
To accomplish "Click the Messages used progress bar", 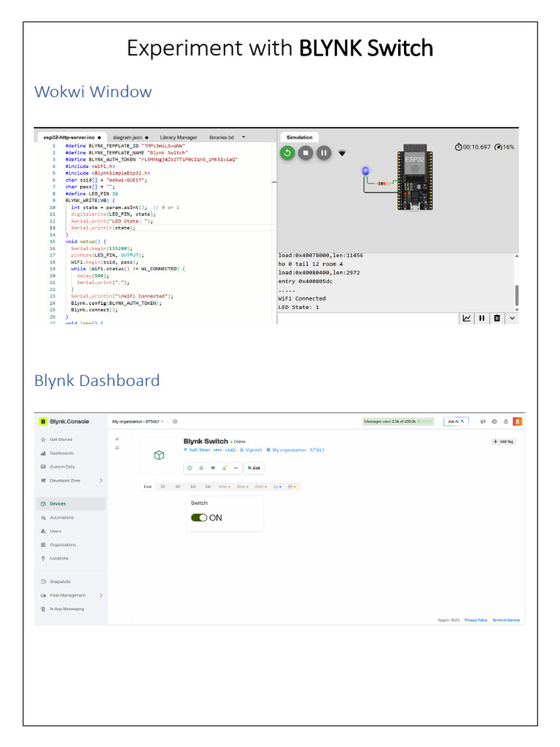I will pyautogui.click(x=398, y=422).
